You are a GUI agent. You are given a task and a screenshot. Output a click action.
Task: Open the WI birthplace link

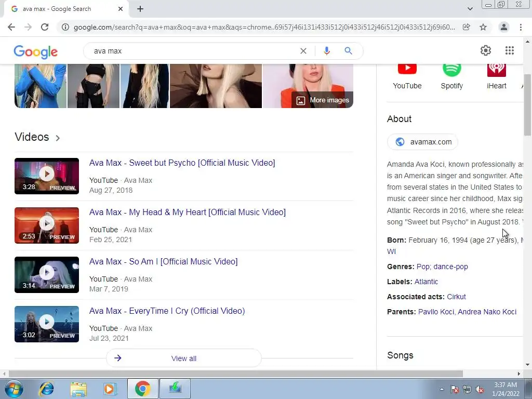coord(391,252)
